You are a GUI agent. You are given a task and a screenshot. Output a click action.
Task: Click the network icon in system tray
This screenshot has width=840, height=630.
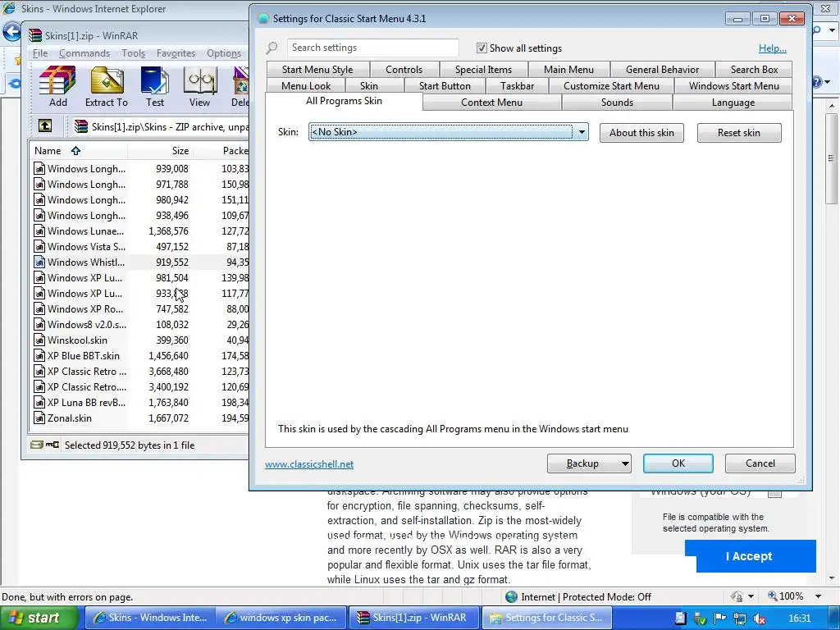click(x=739, y=619)
